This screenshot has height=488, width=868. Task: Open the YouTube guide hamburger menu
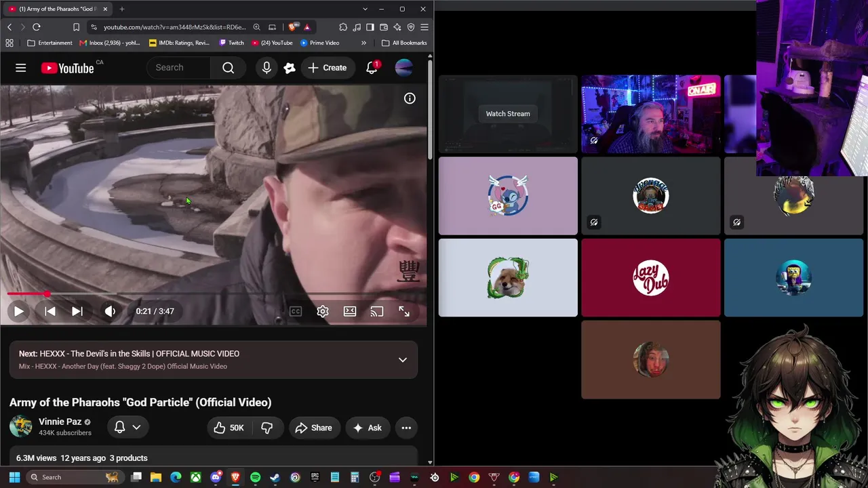click(x=21, y=68)
